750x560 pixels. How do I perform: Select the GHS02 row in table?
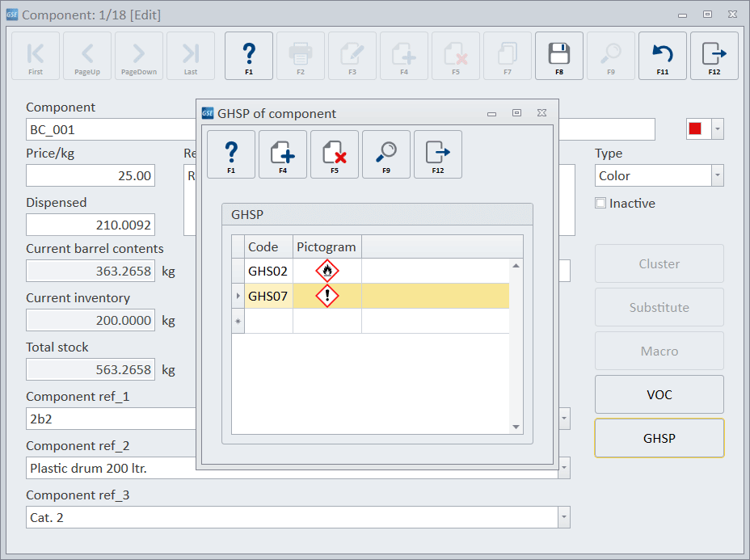[268, 272]
